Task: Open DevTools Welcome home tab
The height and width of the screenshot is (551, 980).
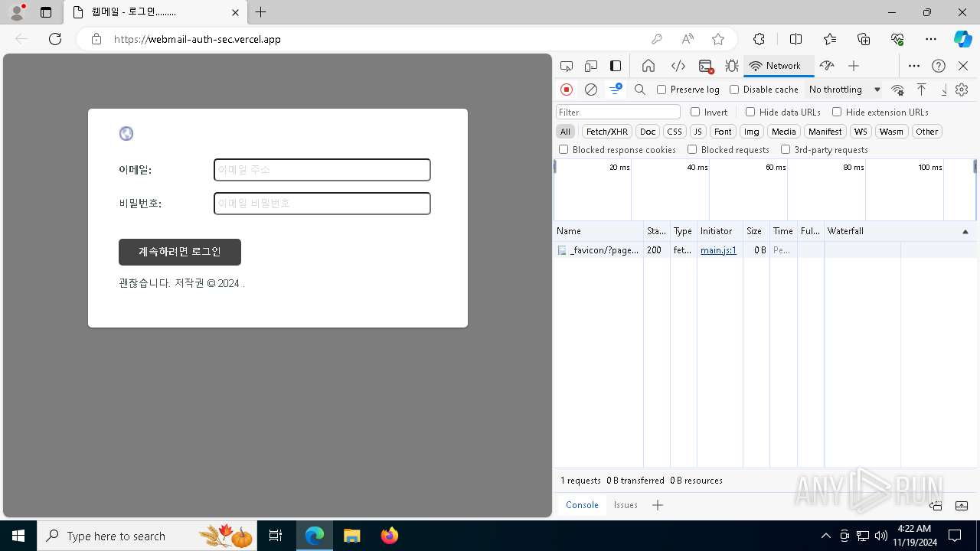Action: coord(648,66)
